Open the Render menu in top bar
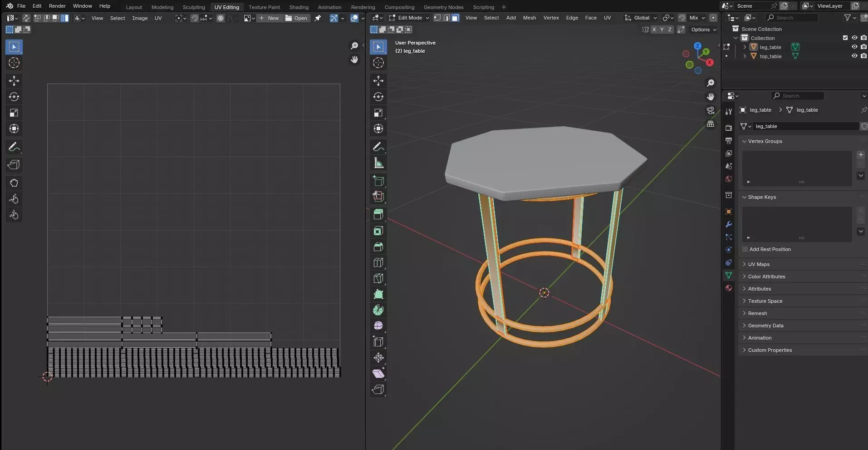The height and width of the screenshot is (450, 868). click(x=57, y=6)
